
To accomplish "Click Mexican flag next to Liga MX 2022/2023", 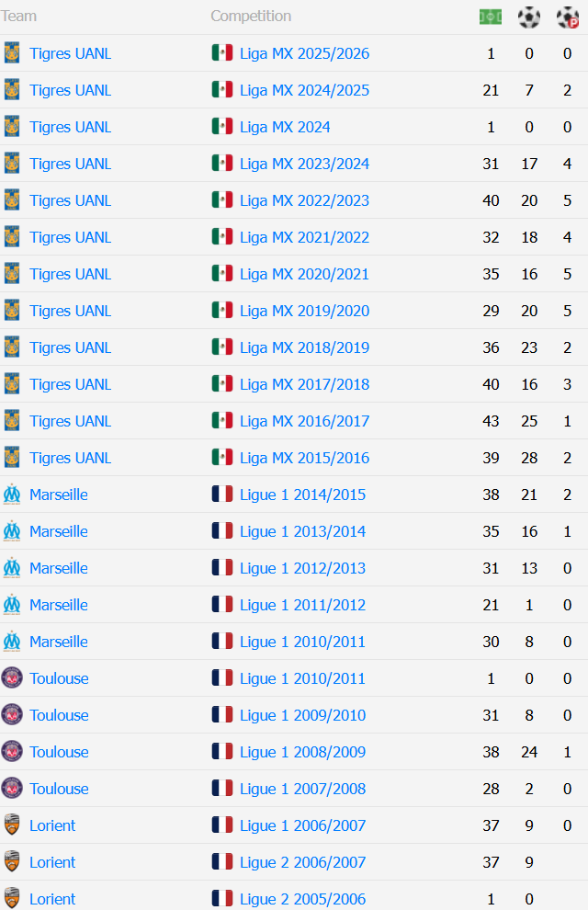I will tap(222, 200).
